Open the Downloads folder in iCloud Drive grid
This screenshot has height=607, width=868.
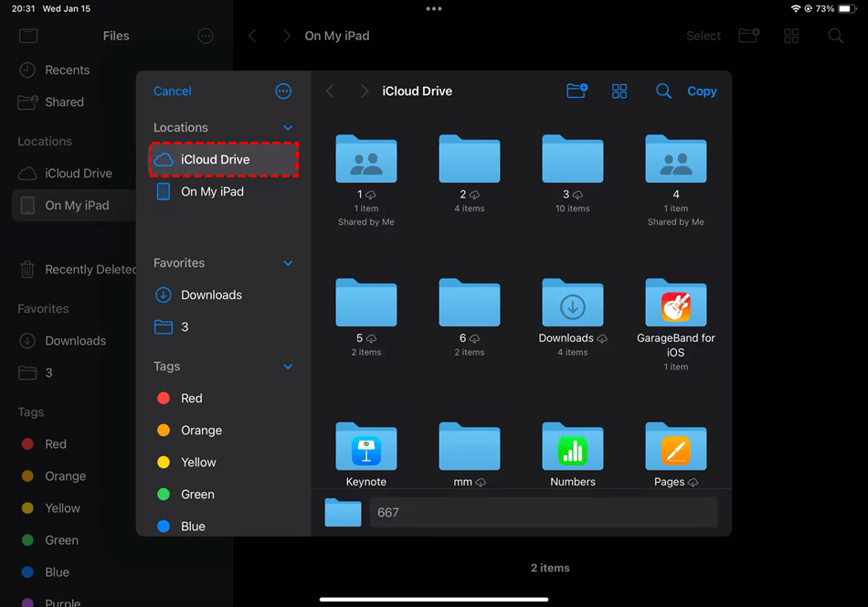point(573,304)
